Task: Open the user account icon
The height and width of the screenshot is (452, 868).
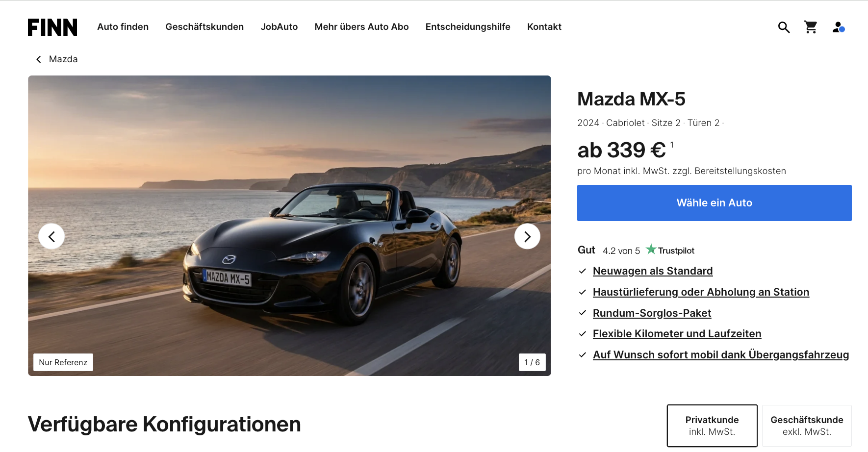Action: tap(839, 27)
